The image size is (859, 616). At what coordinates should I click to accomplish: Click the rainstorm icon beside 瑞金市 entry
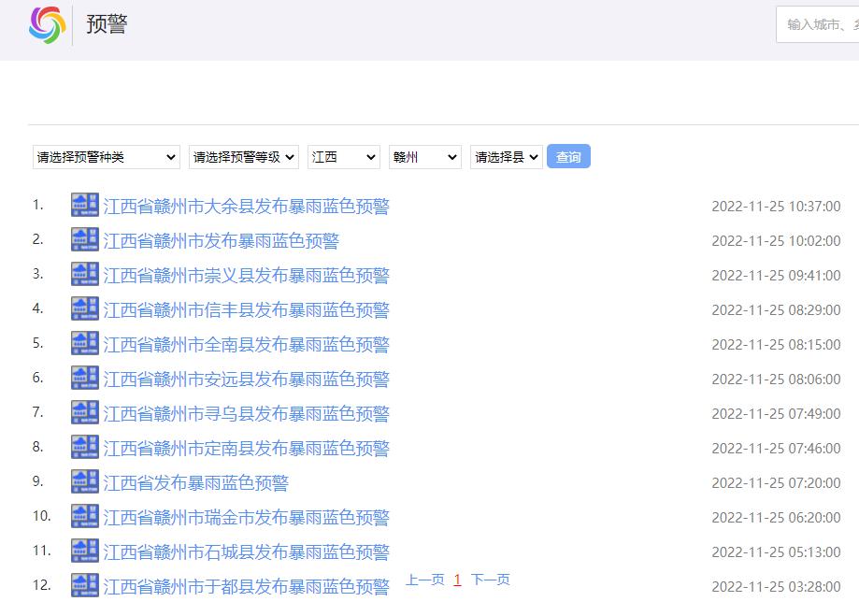(x=85, y=517)
